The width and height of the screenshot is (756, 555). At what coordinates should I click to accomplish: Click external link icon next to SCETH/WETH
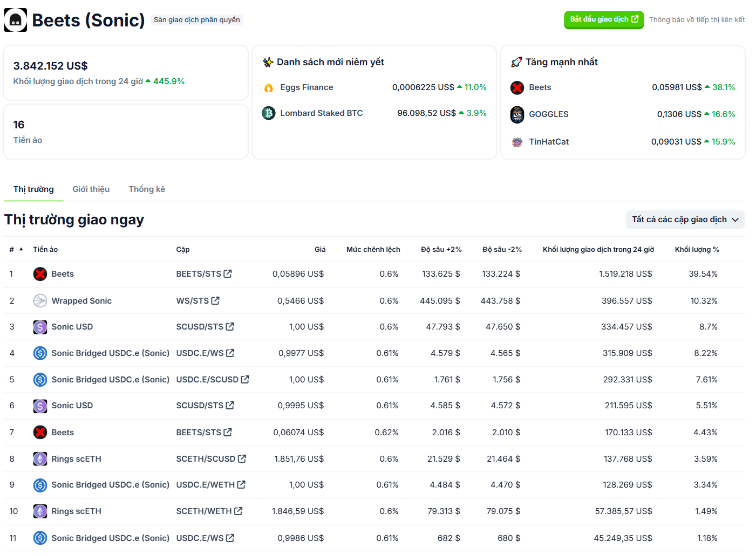point(238,511)
